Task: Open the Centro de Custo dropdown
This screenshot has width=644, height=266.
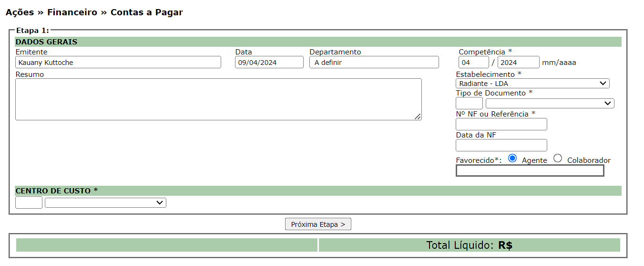Action: pos(105,203)
